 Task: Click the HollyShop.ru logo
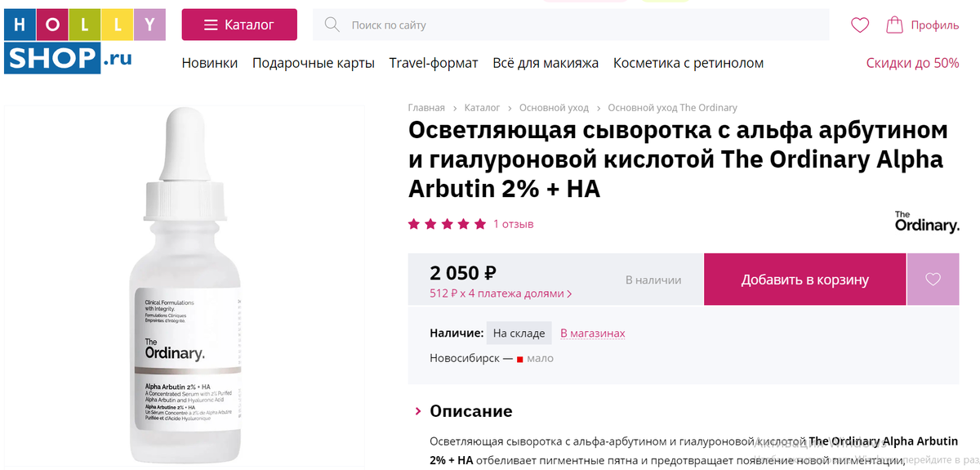click(x=84, y=41)
